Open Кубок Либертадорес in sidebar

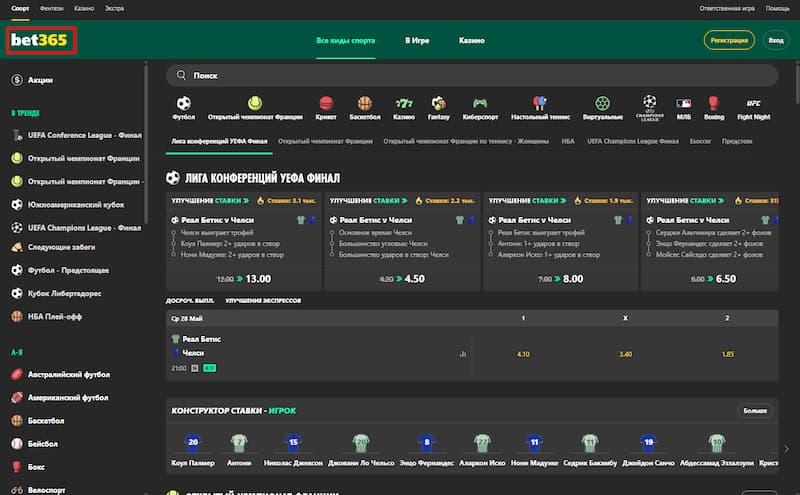(56, 293)
